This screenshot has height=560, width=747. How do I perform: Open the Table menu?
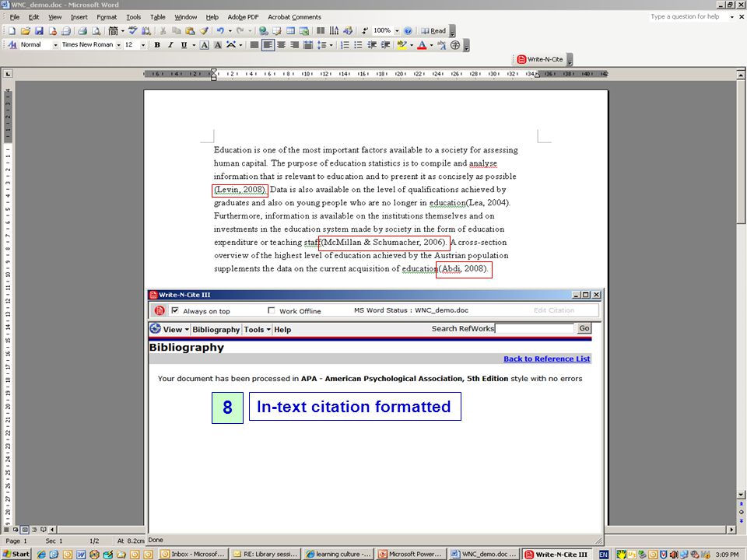158,17
